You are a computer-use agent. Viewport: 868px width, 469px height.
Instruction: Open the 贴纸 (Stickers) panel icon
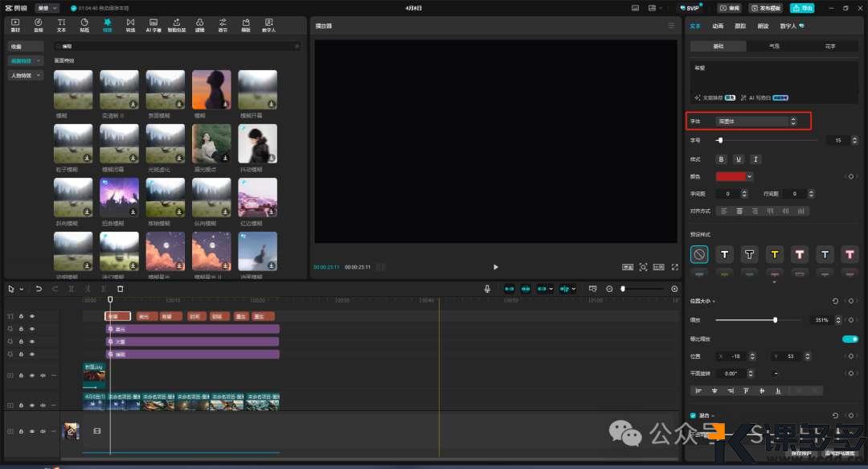click(x=84, y=24)
